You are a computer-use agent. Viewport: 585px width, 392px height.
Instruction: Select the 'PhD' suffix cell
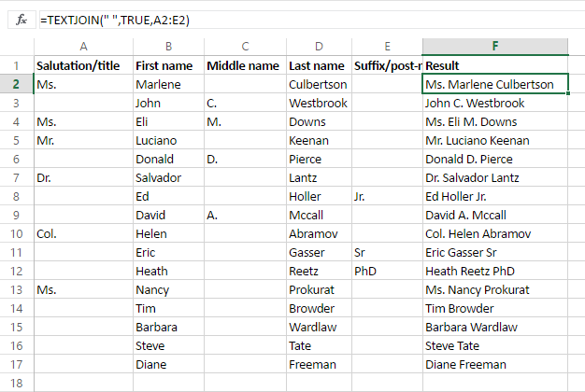point(387,271)
